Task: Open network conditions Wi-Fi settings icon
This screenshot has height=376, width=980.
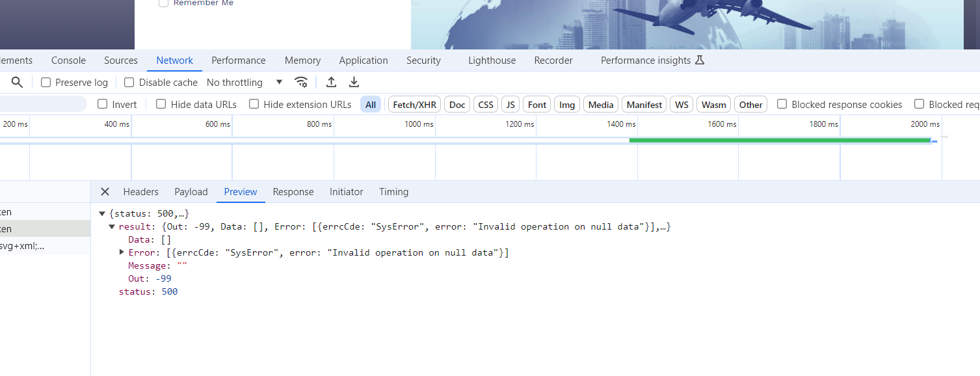Action: click(301, 82)
